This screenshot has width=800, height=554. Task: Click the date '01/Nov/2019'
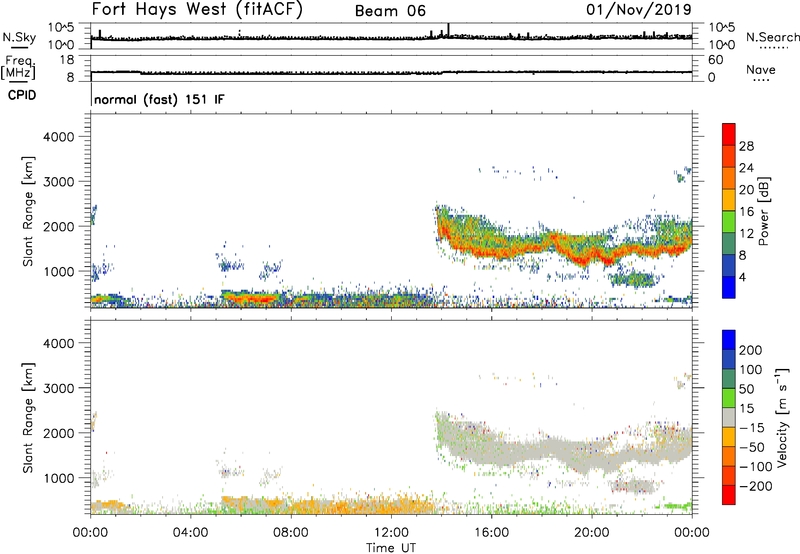coord(639,10)
